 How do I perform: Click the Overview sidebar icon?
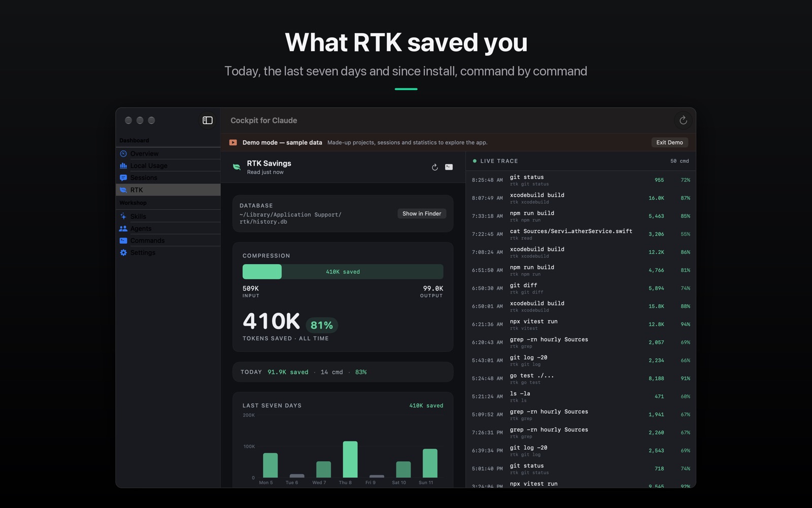123,153
